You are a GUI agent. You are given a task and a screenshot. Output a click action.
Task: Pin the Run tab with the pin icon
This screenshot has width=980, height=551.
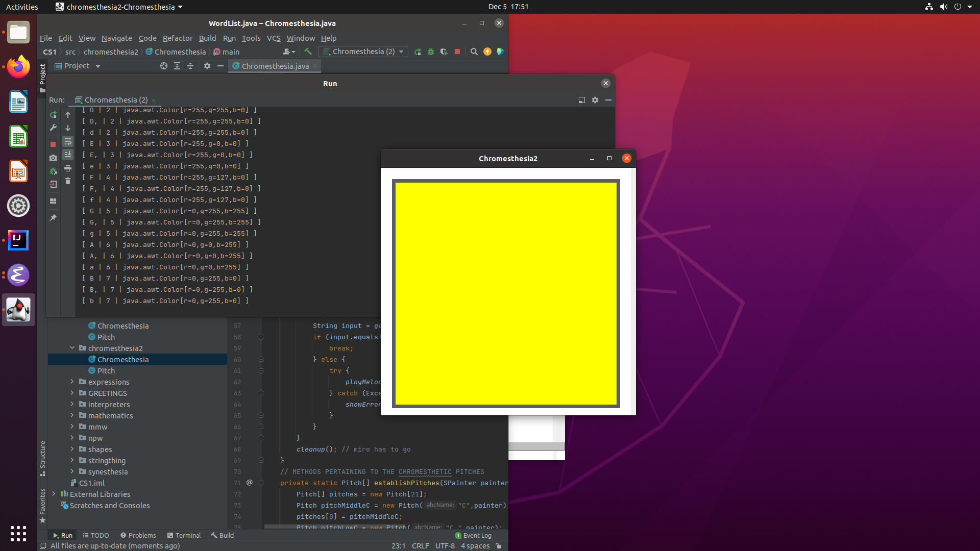53,218
